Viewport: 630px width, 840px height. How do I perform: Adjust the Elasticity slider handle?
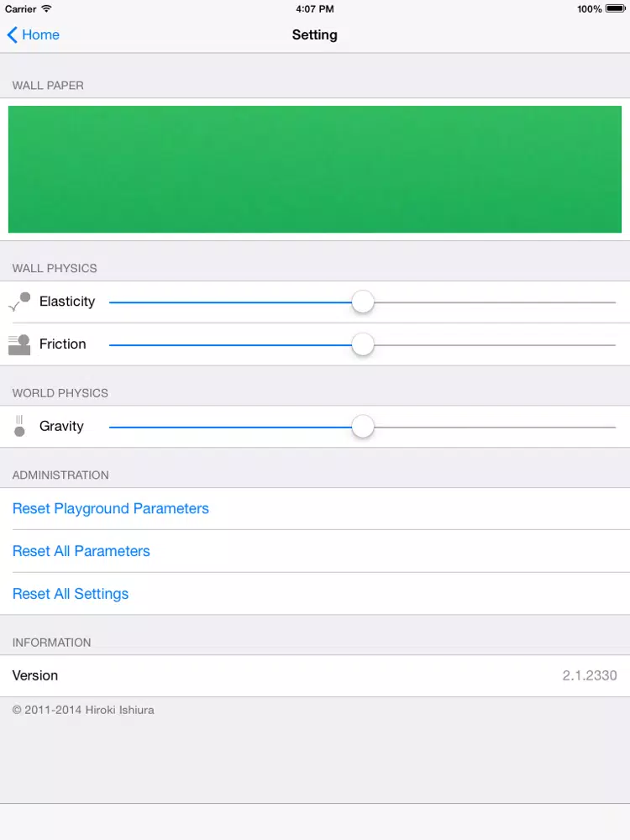point(363,302)
